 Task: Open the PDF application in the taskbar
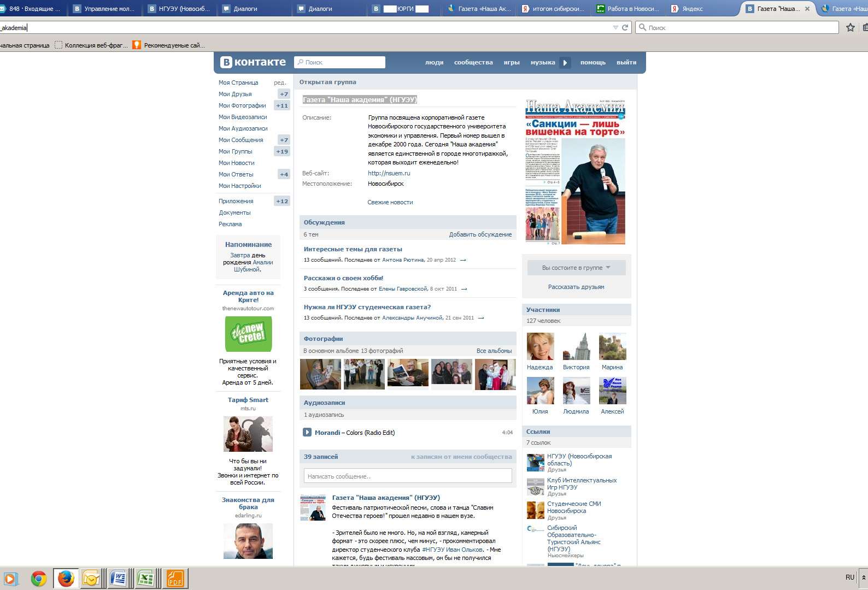pos(175,579)
